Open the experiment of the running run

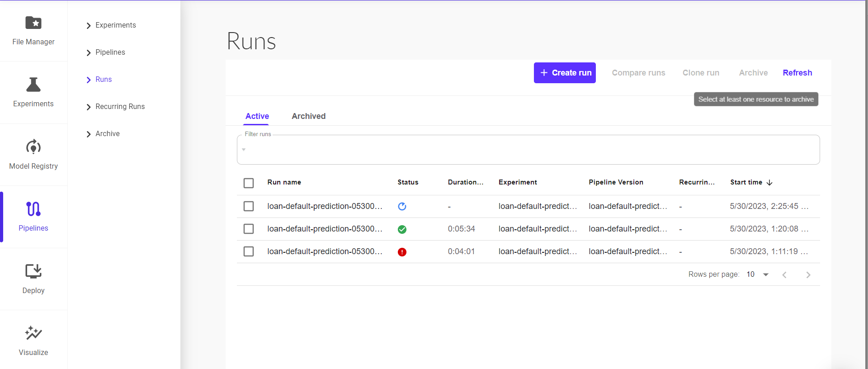(x=538, y=206)
